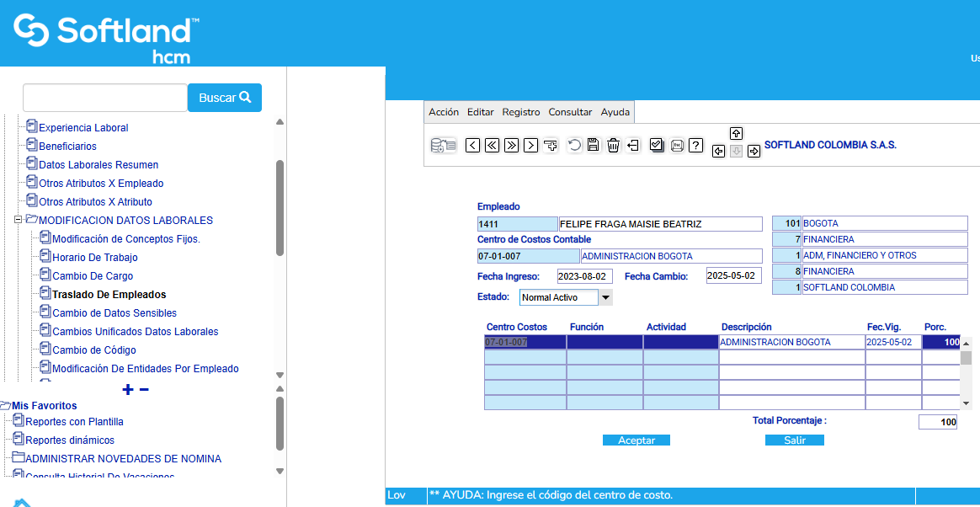Screen dimensions: 980x507
Task: Collapse the tree with the minus sign
Action: (x=144, y=389)
